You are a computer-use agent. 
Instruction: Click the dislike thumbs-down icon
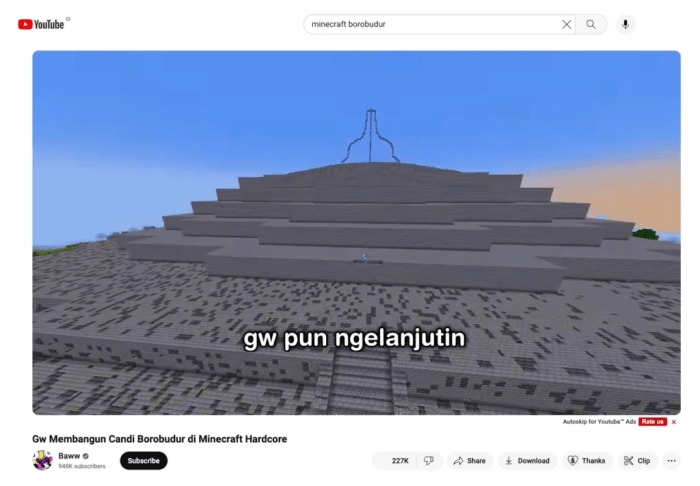coord(429,461)
